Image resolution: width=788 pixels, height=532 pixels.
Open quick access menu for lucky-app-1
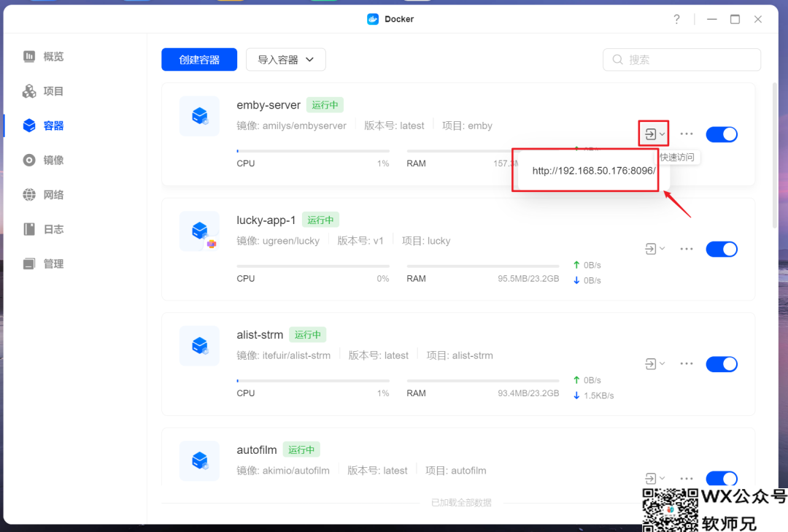(x=654, y=249)
